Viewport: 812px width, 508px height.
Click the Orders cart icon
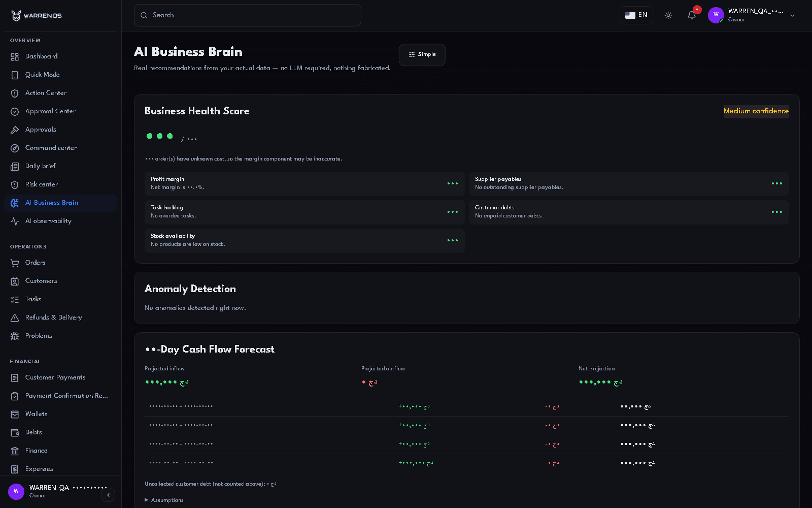pos(15,263)
